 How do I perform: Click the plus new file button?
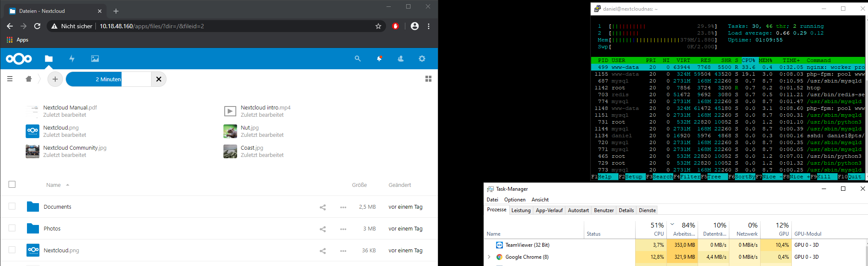(x=55, y=79)
